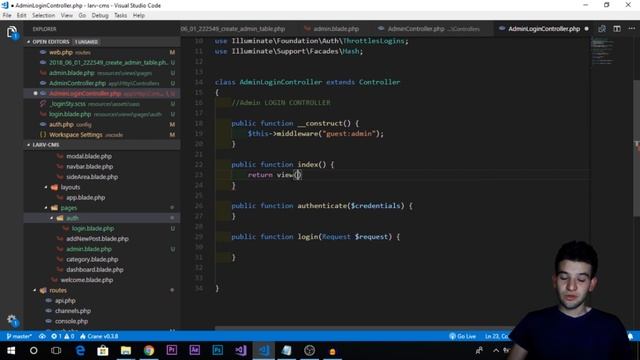
Task: Open Adobe Photoshop from taskbar
Action: pyautogui.click(x=218, y=351)
